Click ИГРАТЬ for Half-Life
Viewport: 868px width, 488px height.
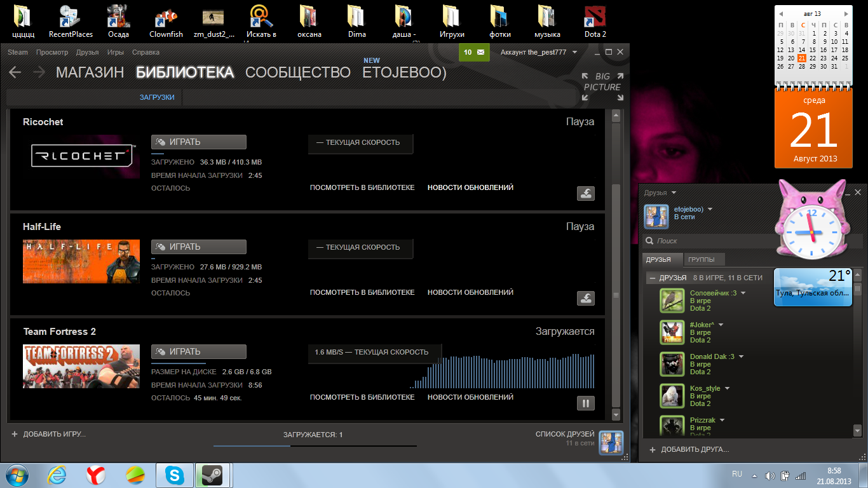click(198, 247)
